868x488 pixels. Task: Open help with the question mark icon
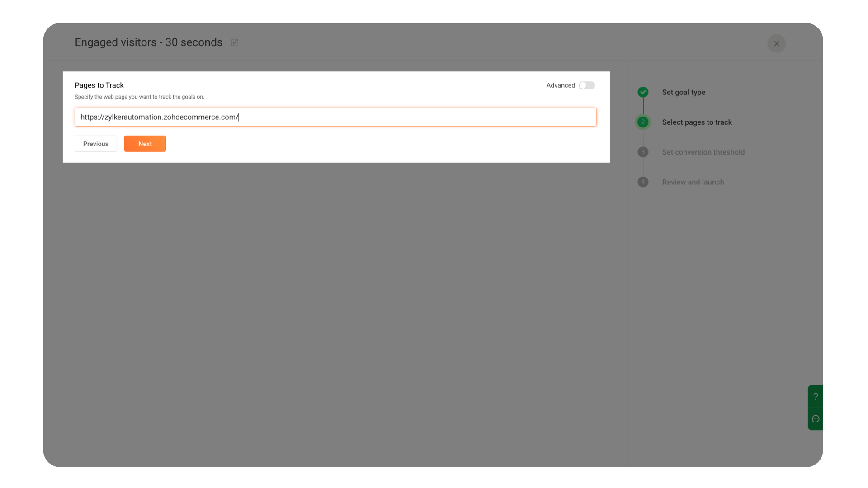(815, 396)
